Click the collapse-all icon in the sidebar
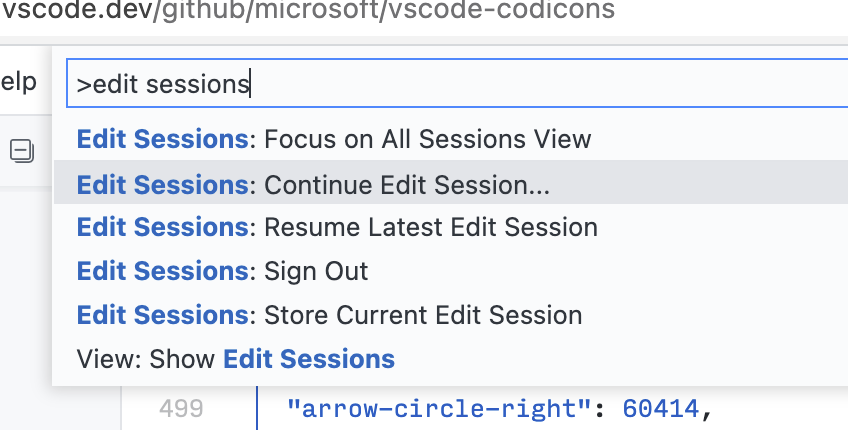The image size is (848, 430). pyautogui.click(x=22, y=151)
